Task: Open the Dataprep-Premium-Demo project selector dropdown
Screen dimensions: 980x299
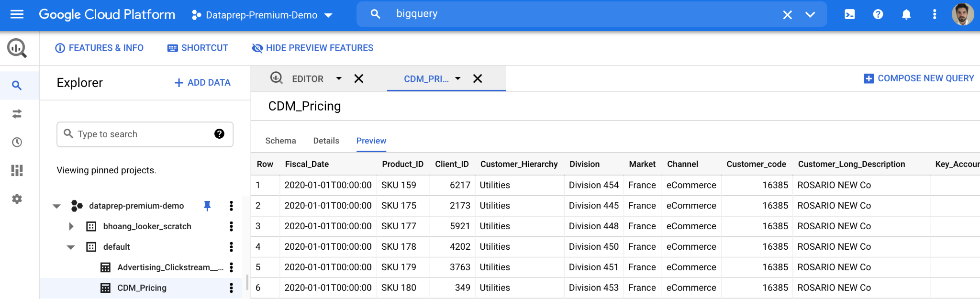Action: (262, 15)
